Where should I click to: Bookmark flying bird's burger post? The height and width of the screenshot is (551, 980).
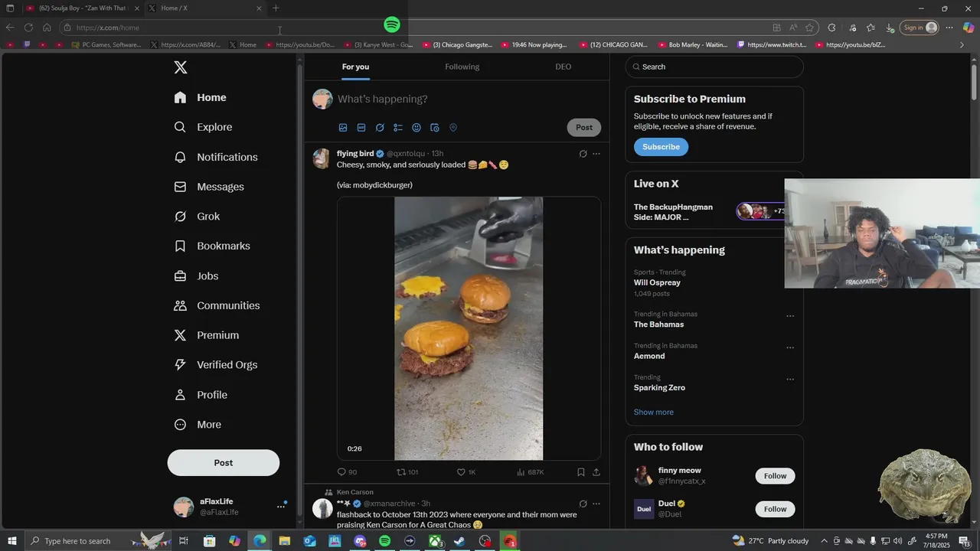click(581, 472)
